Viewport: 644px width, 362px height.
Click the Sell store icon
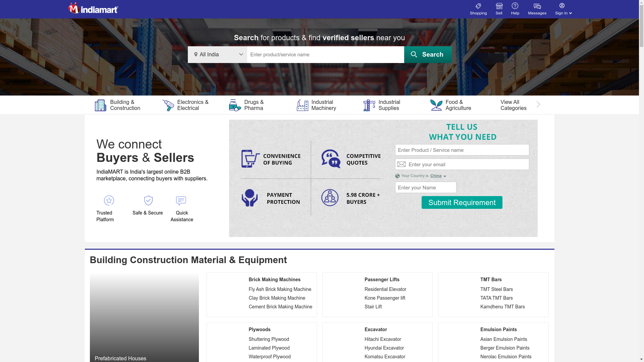[x=499, y=6]
